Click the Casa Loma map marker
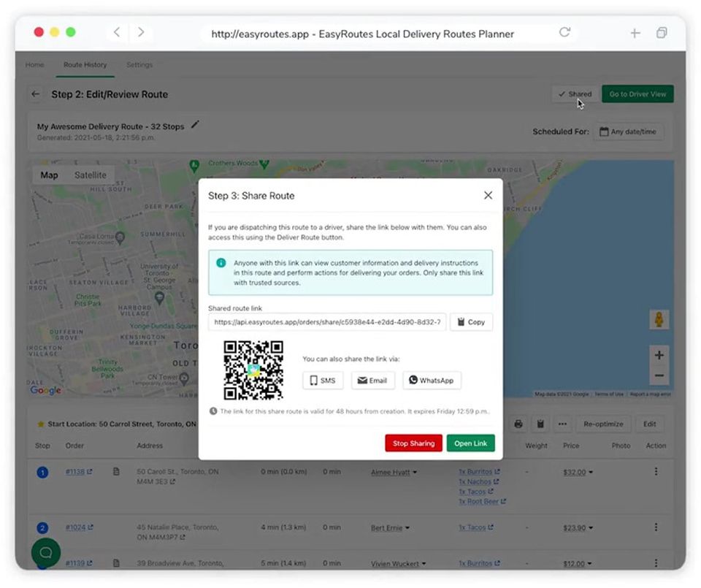The width and height of the screenshot is (701, 588). point(120,238)
